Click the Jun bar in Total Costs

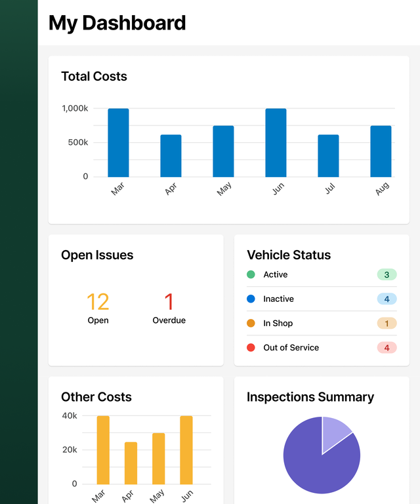[276, 143]
